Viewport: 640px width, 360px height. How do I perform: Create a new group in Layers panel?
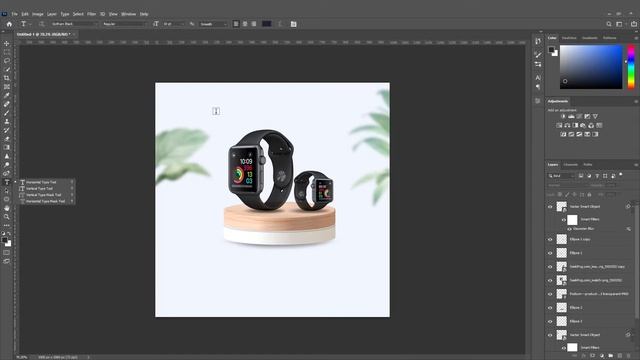coord(611,356)
